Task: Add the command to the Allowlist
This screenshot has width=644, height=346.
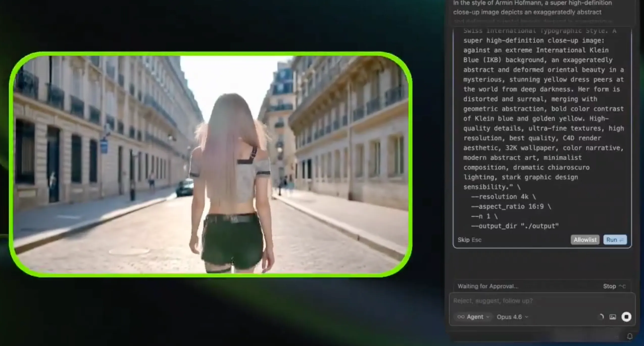Action: (585, 240)
